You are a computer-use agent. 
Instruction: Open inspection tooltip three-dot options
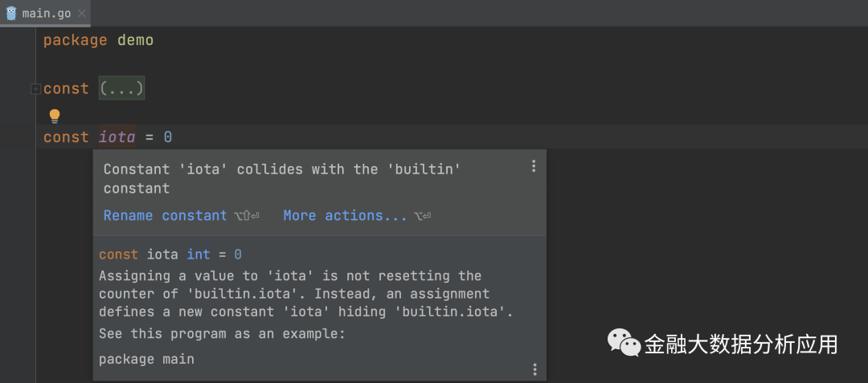click(x=533, y=166)
